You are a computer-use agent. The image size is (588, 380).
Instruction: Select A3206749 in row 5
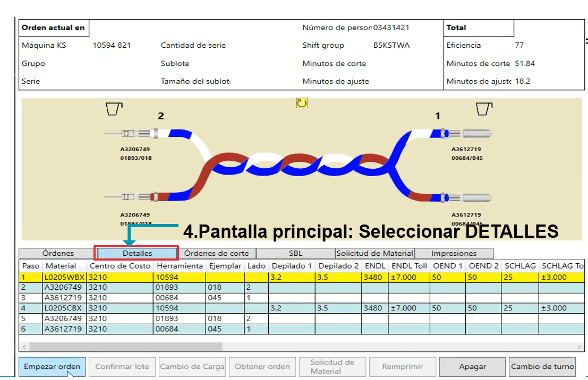click(64, 318)
